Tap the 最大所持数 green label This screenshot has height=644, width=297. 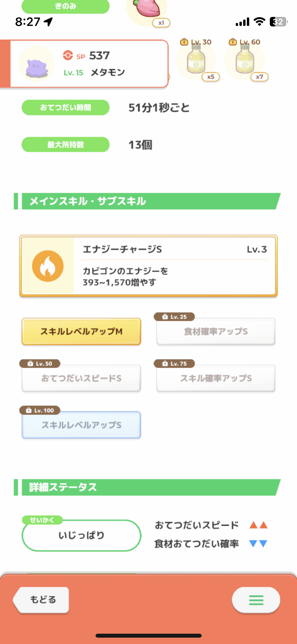pos(65,145)
